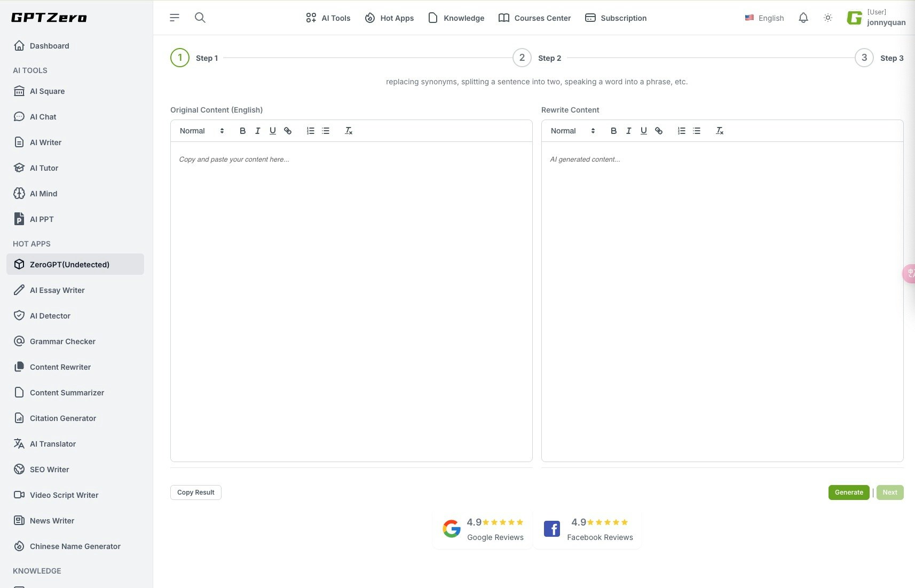Select ZeroGPT(Undetected) in sidebar

pyautogui.click(x=75, y=264)
